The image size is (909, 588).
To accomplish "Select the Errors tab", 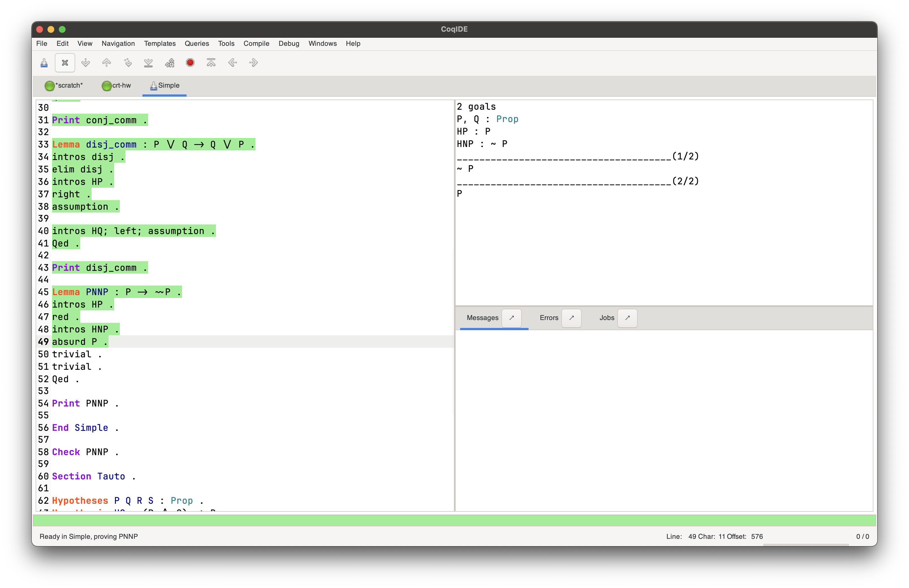I will pos(549,318).
